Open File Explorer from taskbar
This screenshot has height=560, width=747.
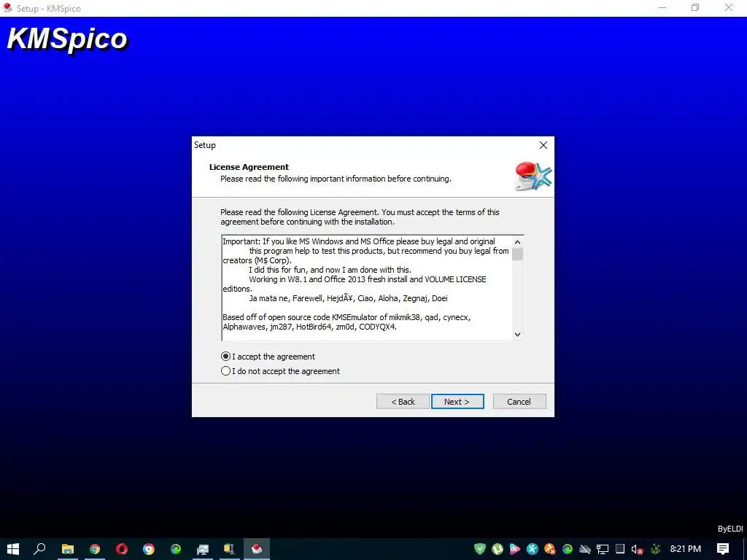pos(68,549)
